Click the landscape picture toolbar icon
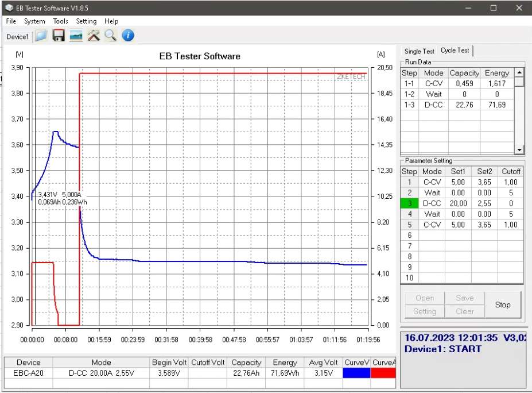 coord(76,36)
